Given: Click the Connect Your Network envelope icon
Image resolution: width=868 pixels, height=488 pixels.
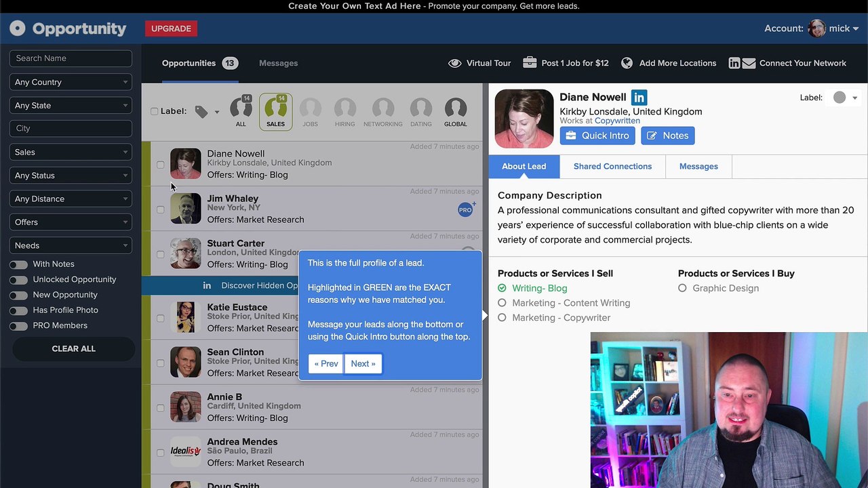Looking at the screenshot, I should (749, 63).
